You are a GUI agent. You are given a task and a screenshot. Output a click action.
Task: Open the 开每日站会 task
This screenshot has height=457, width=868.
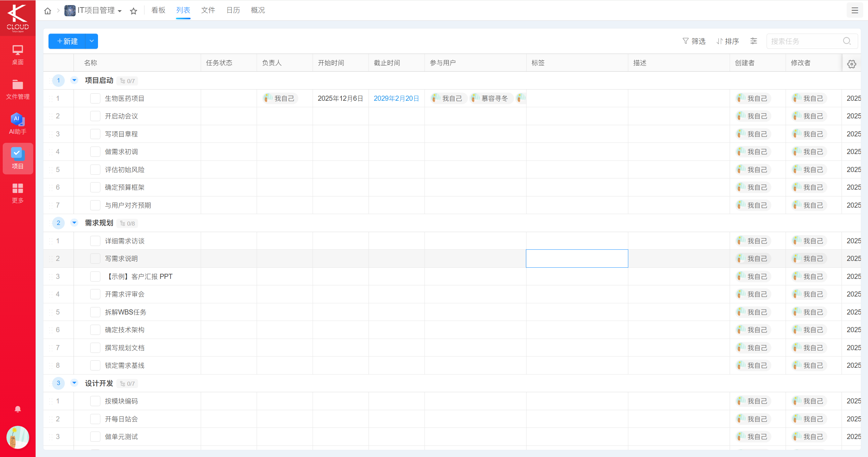(x=121, y=419)
